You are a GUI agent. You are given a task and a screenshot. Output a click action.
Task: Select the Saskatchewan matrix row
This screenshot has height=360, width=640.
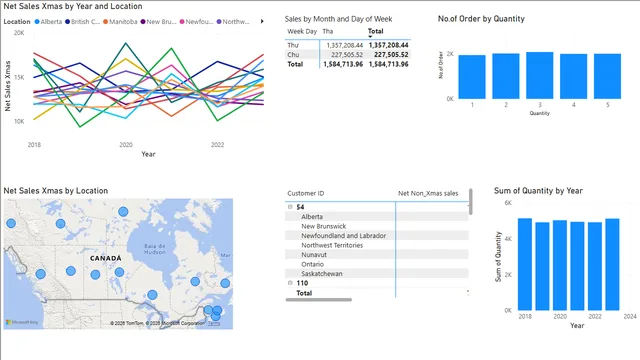pos(376,274)
